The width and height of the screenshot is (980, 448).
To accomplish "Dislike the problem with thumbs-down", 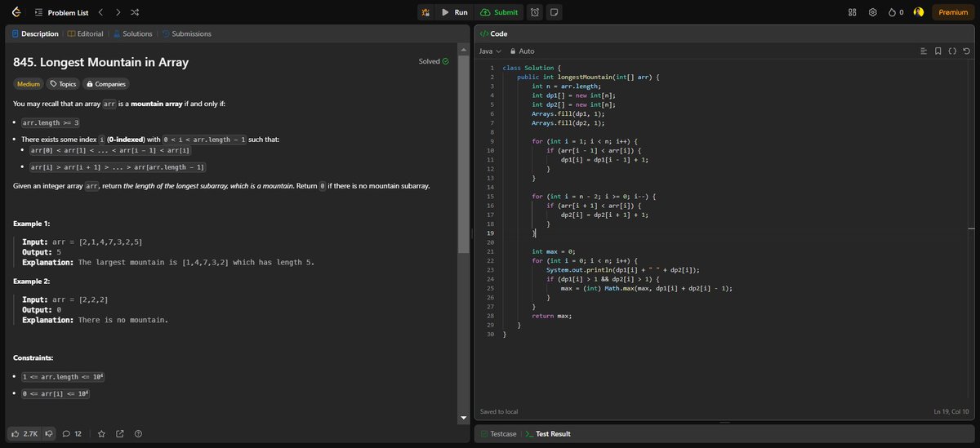I will [49, 433].
